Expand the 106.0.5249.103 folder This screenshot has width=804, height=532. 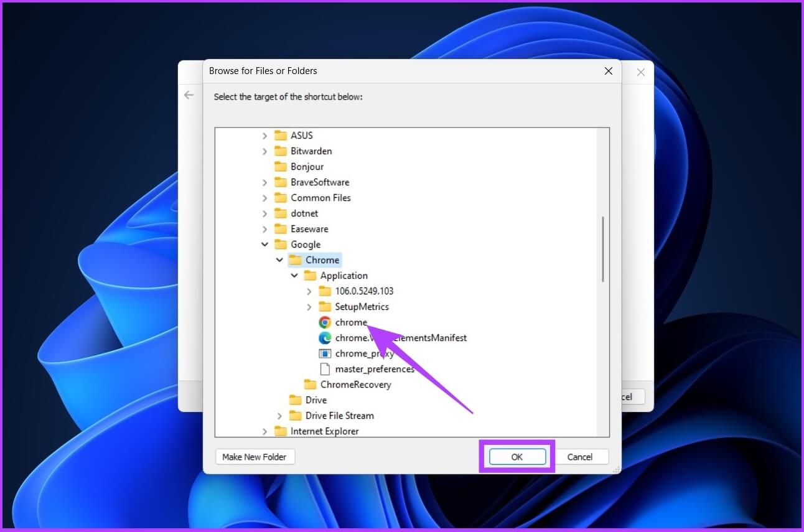tap(309, 291)
